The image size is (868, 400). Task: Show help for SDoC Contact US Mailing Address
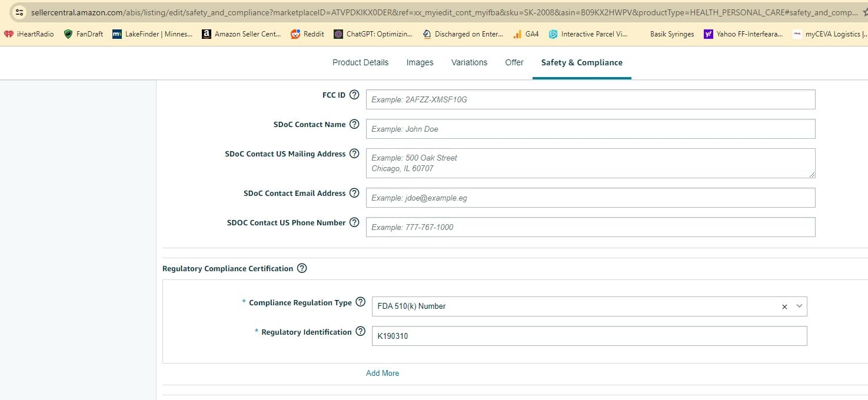pos(354,154)
